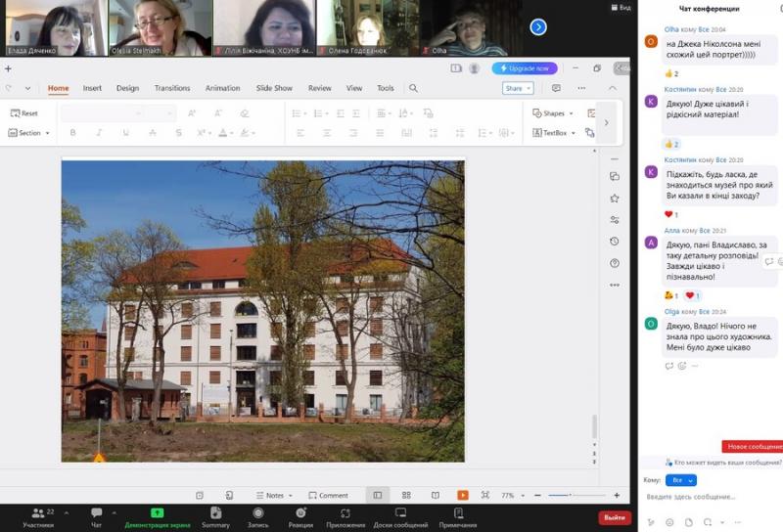Switch to Normal view icon
The height and width of the screenshot is (532, 783).
point(378,495)
